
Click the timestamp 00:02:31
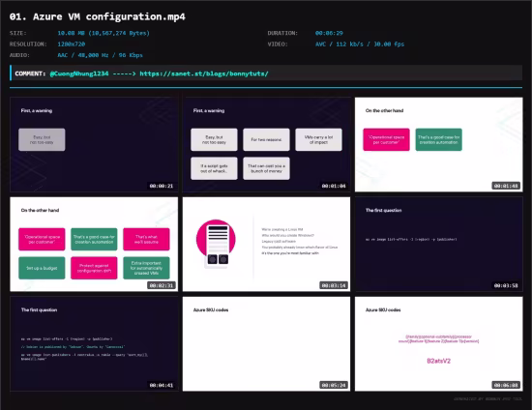[162, 285]
